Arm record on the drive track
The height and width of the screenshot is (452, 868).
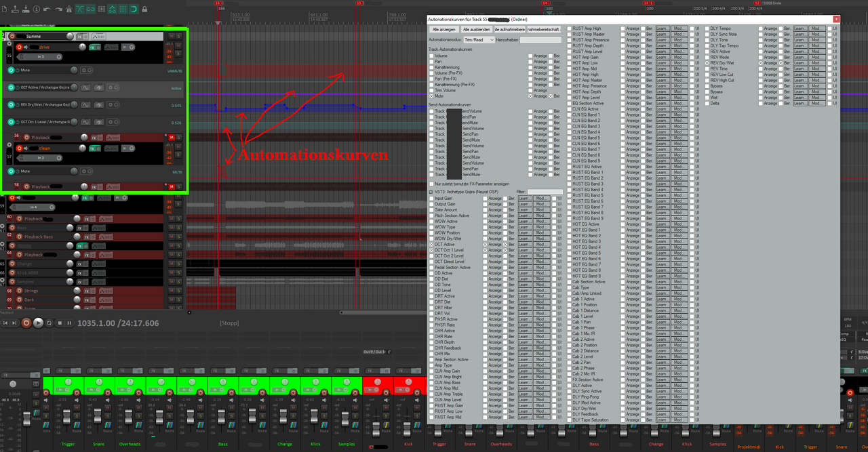point(19,47)
